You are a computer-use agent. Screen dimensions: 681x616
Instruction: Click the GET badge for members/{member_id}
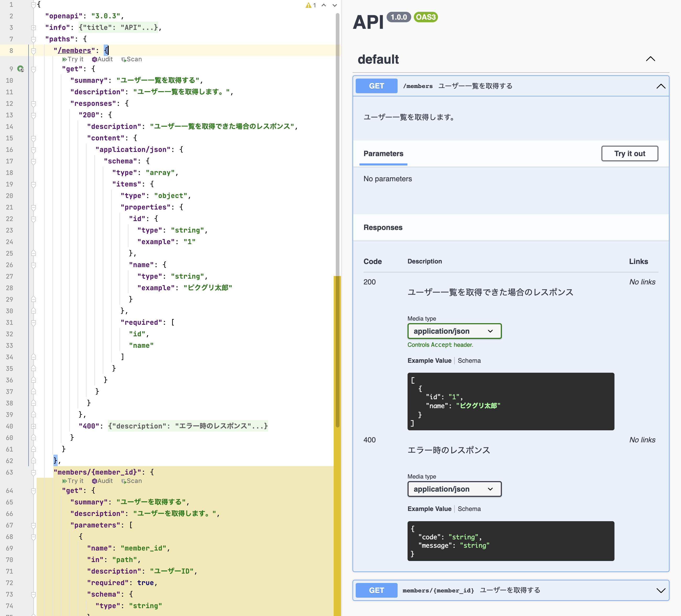[x=376, y=590]
